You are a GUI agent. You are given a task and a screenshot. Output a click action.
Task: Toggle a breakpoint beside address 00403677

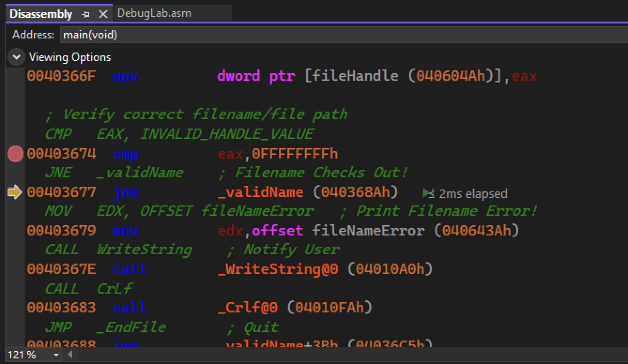pyautogui.click(x=15, y=191)
